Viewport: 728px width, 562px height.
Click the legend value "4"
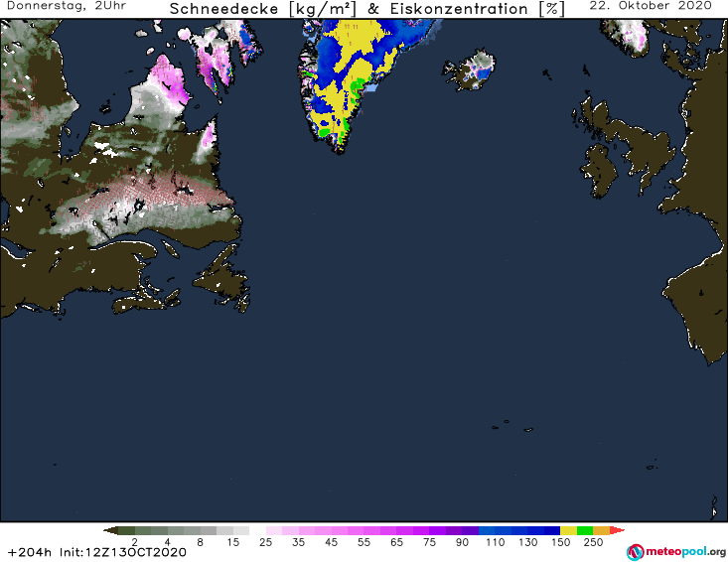pos(167,542)
